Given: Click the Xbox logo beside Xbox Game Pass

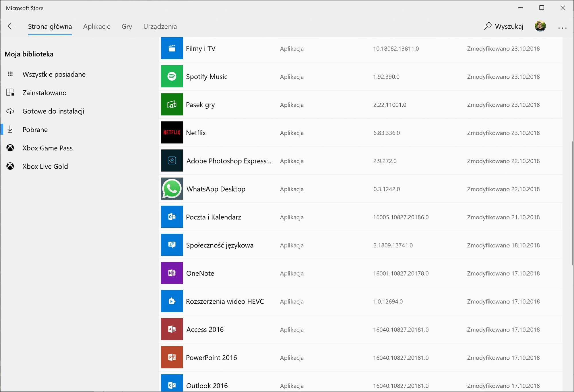Looking at the screenshot, I should click(x=10, y=148).
